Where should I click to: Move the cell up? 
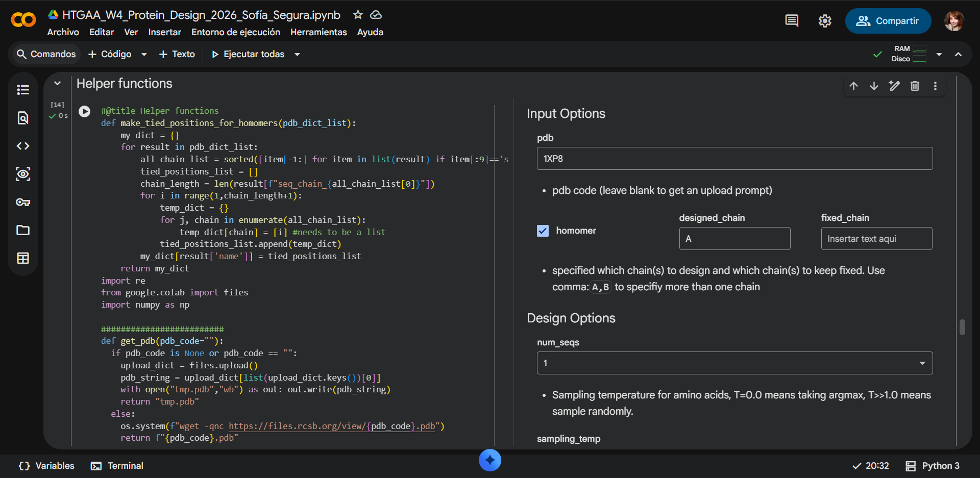click(853, 86)
